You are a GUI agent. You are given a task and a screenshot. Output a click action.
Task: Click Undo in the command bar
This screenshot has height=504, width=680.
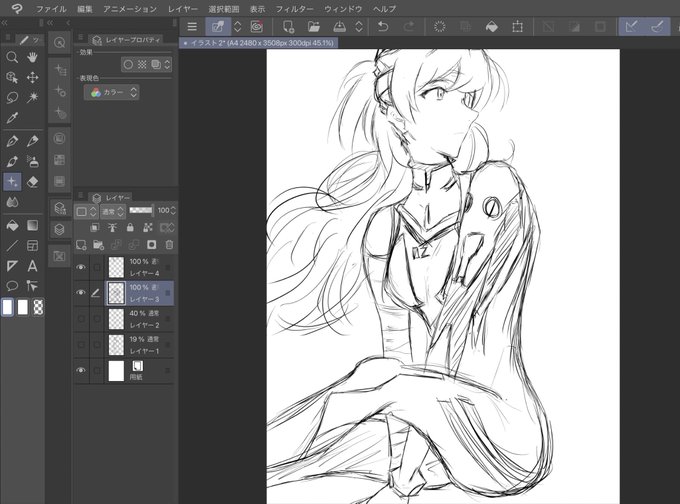tap(382, 27)
